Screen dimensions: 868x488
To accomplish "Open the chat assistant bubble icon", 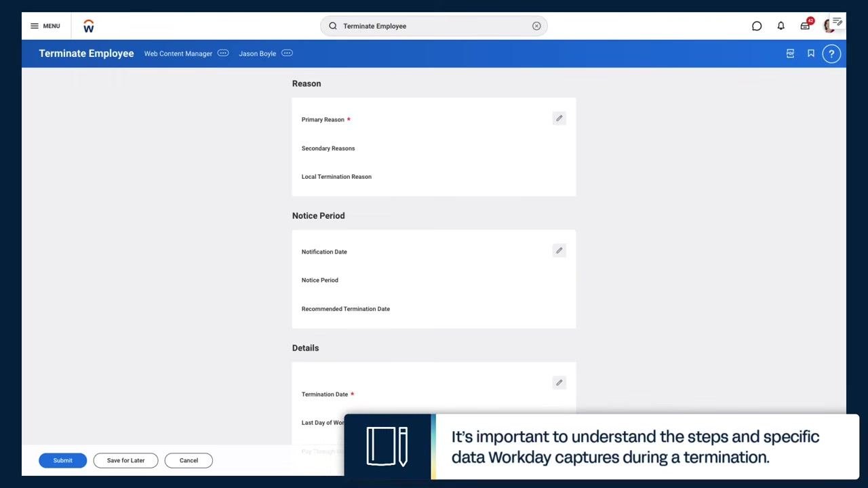I will [x=757, y=26].
